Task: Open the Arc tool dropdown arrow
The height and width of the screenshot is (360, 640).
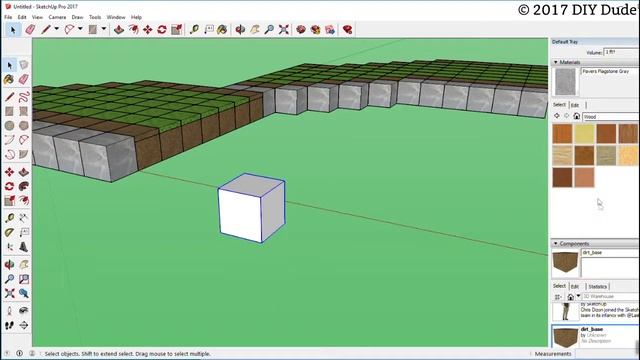Action: coord(80,29)
